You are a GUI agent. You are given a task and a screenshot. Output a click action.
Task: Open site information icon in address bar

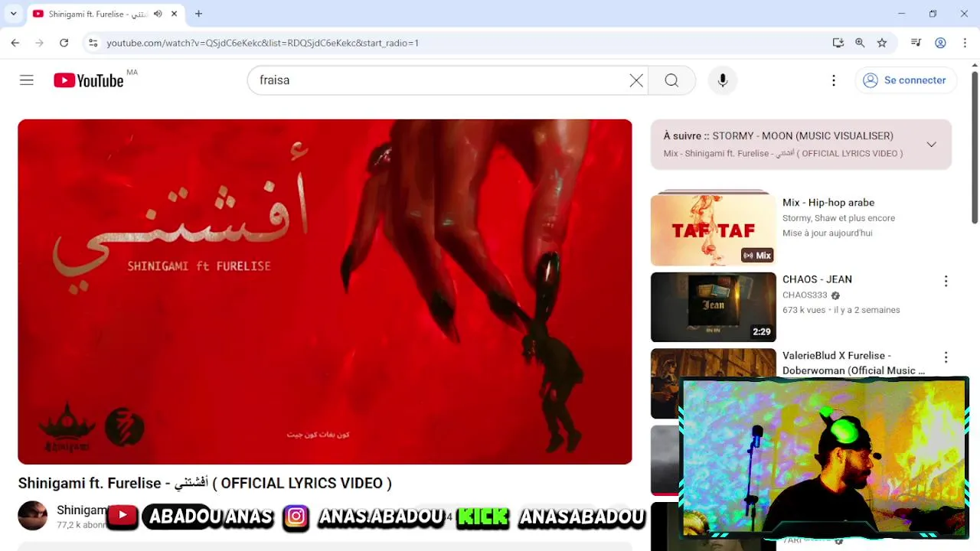click(92, 43)
